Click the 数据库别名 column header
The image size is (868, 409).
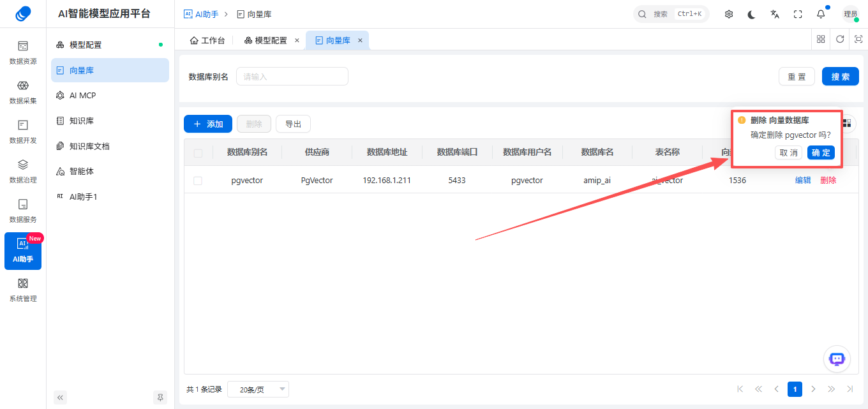(247, 152)
